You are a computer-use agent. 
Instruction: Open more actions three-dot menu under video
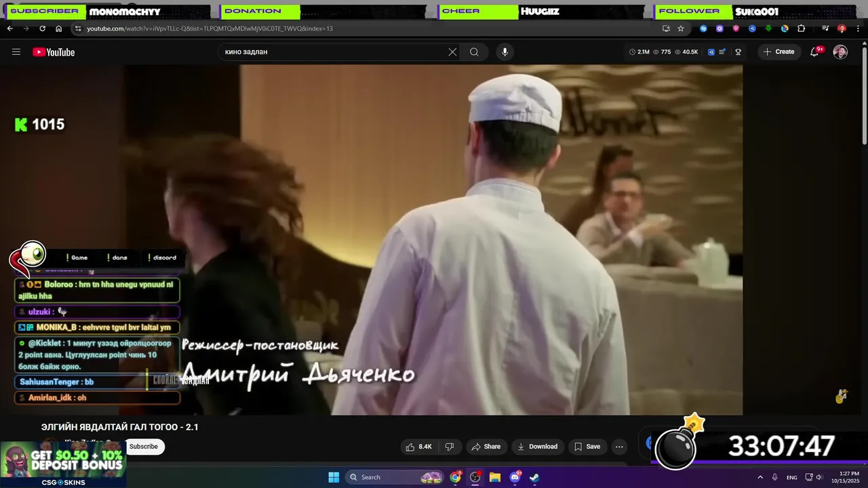[619, 447]
